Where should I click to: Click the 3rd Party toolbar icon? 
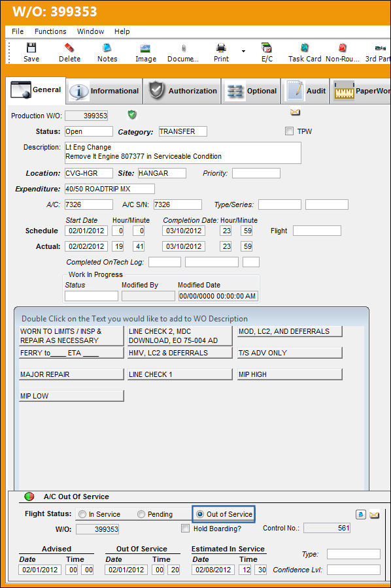380,48
